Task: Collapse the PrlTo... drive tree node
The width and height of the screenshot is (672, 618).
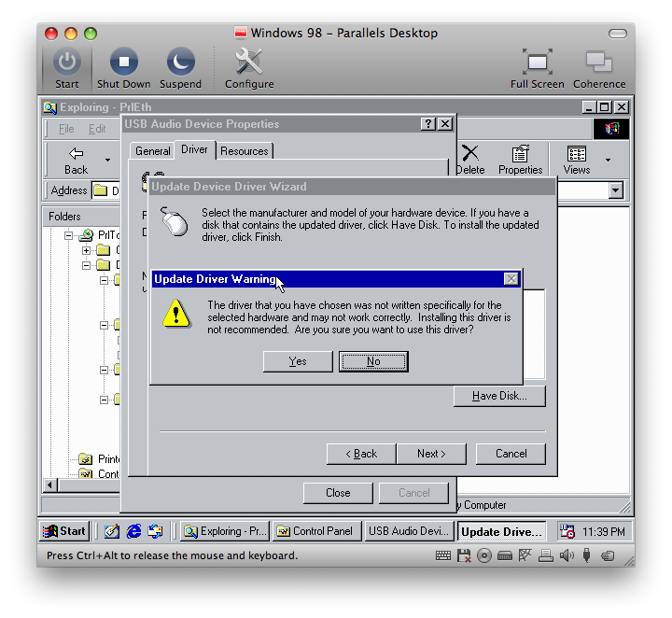Action: tap(68, 235)
